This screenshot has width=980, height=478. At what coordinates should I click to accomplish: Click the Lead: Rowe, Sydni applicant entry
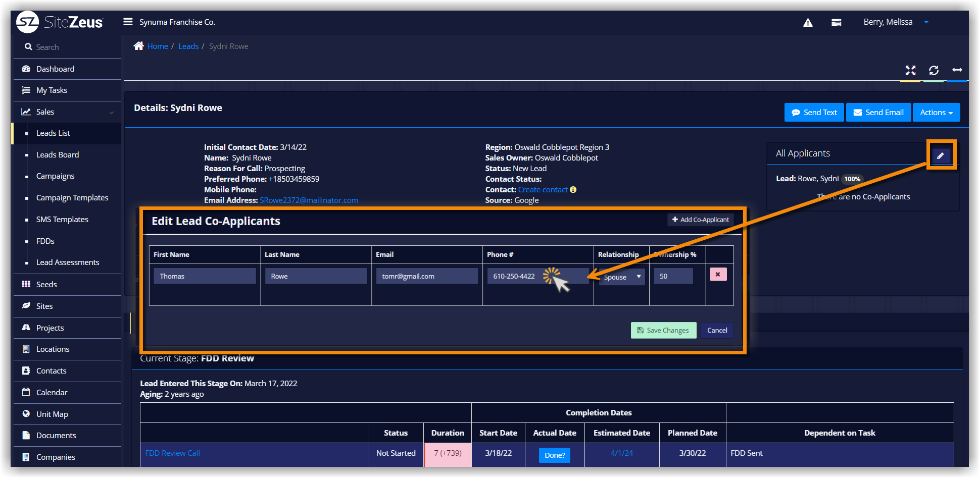coord(807,179)
